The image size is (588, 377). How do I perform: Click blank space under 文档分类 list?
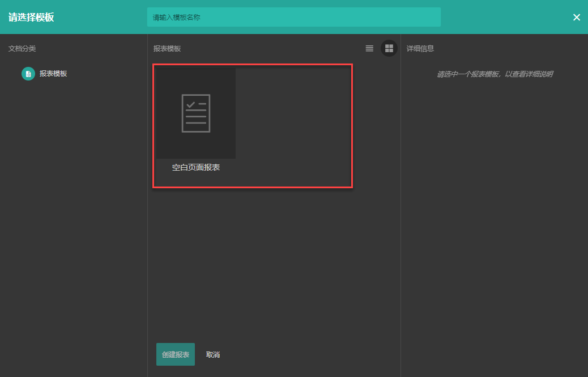[x=74, y=225]
